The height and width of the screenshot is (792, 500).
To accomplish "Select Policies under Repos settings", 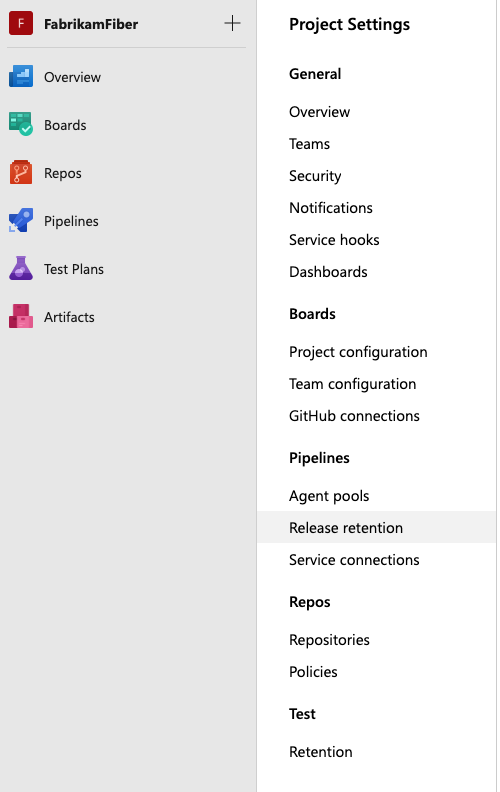I will tap(313, 672).
